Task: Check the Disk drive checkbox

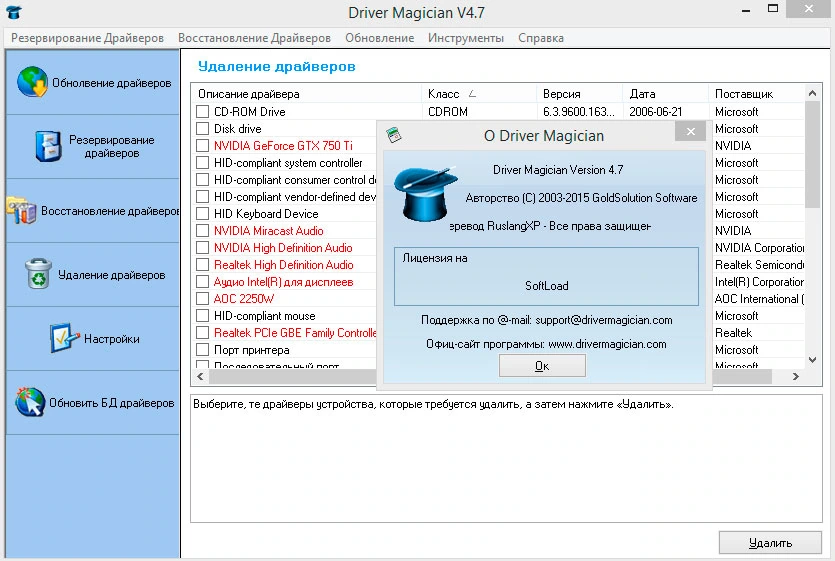Action: click(x=202, y=129)
